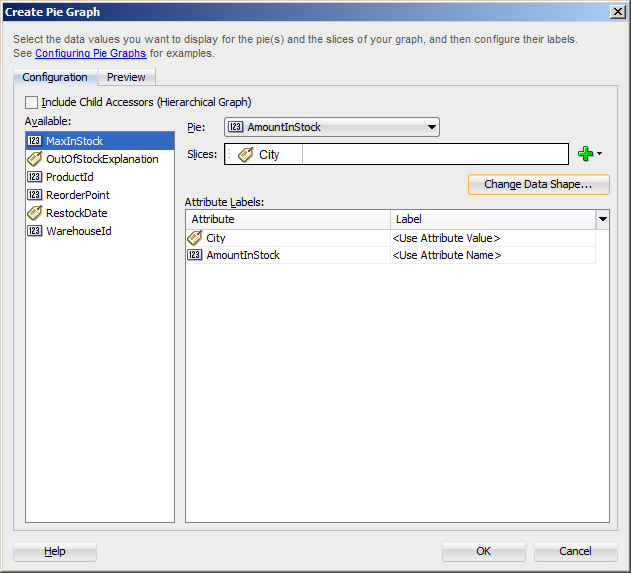
Task: Click the Use Attribute Name label cell
Action: click(493, 255)
